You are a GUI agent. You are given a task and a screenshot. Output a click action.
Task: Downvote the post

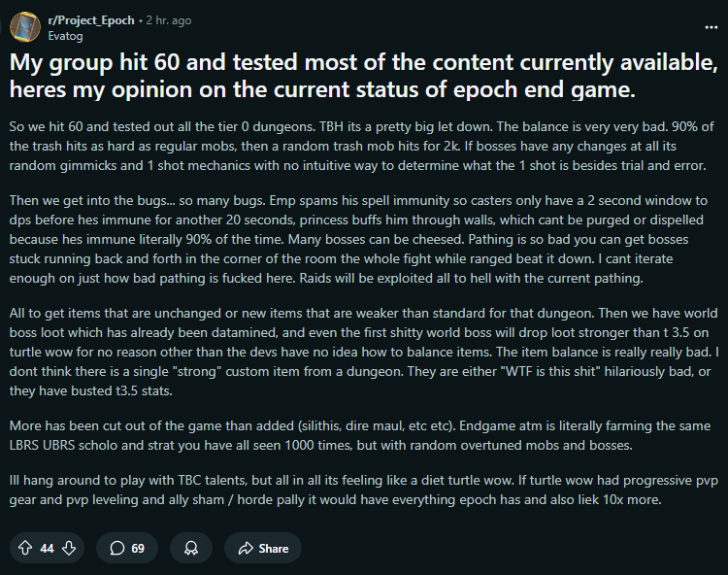click(x=68, y=548)
